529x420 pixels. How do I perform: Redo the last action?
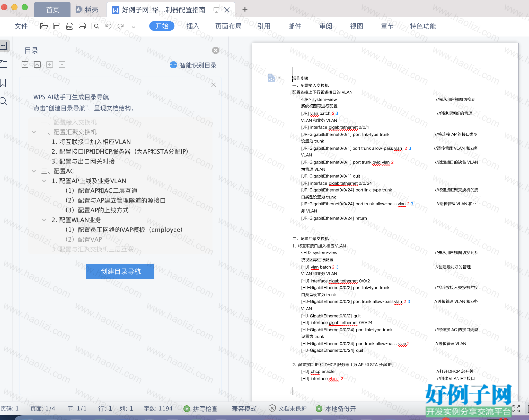121,26
